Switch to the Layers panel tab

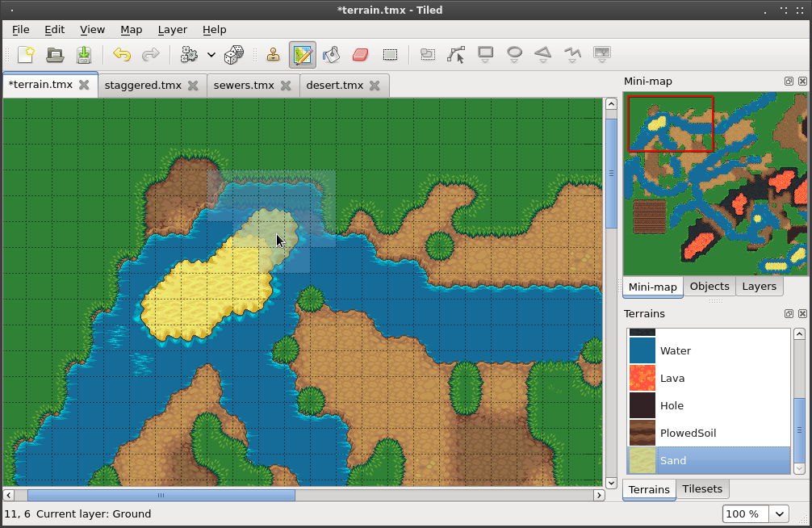click(758, 287)
